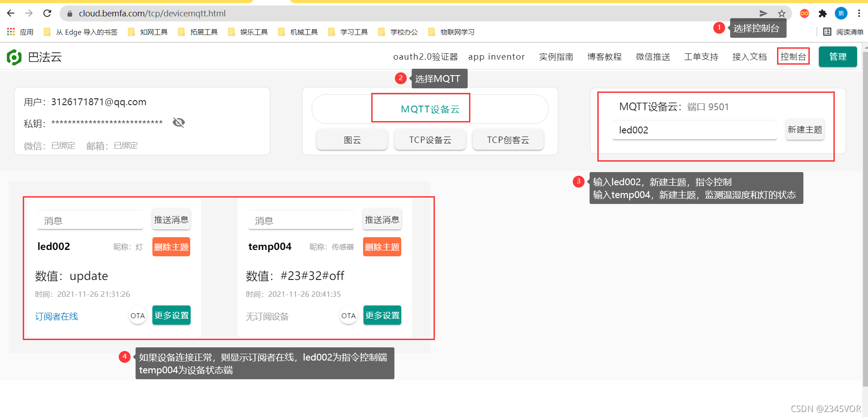
Task: Open the 应用 apps grid shortcut
Action: click(x=20, y=32)
